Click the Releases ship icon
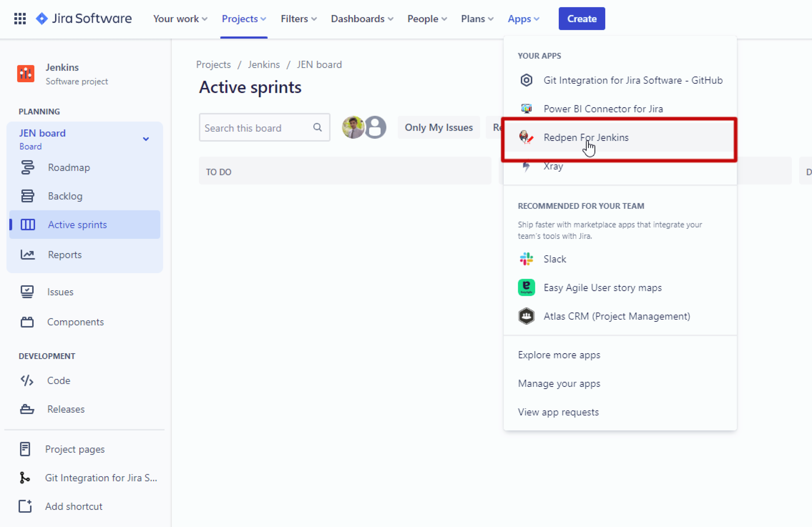 click(27, 409)
